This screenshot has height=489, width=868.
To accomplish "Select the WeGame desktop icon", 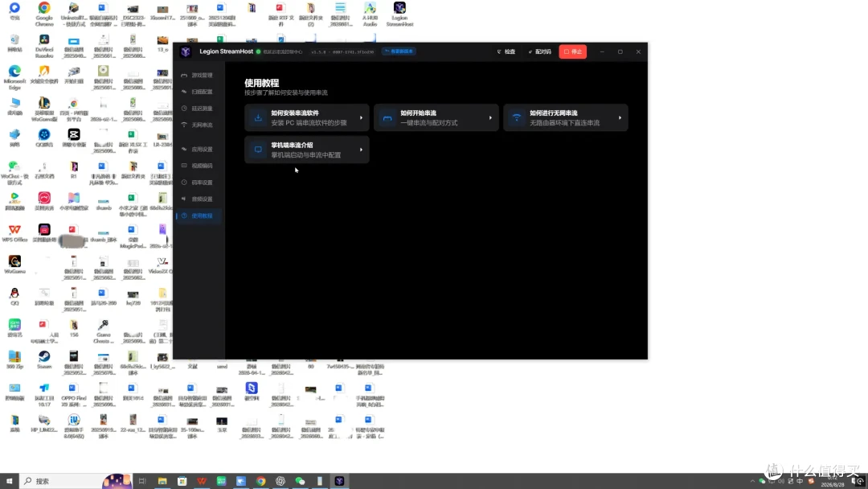I will click(14, 265).
